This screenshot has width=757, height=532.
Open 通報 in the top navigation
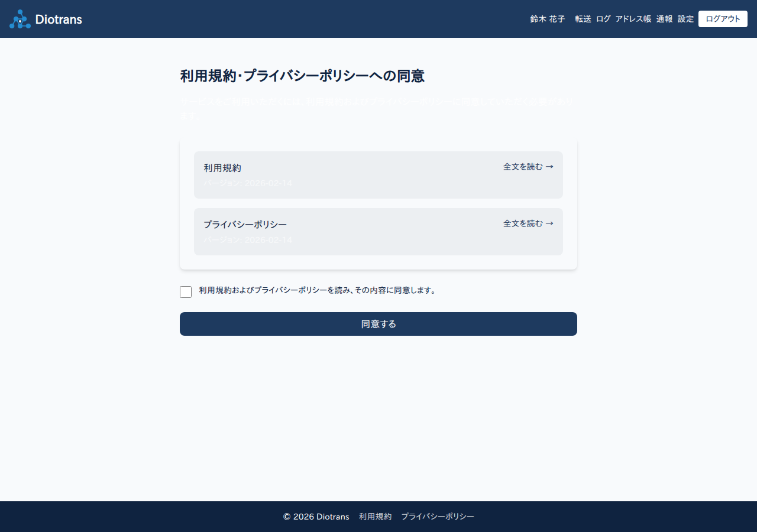coord(664,19)
